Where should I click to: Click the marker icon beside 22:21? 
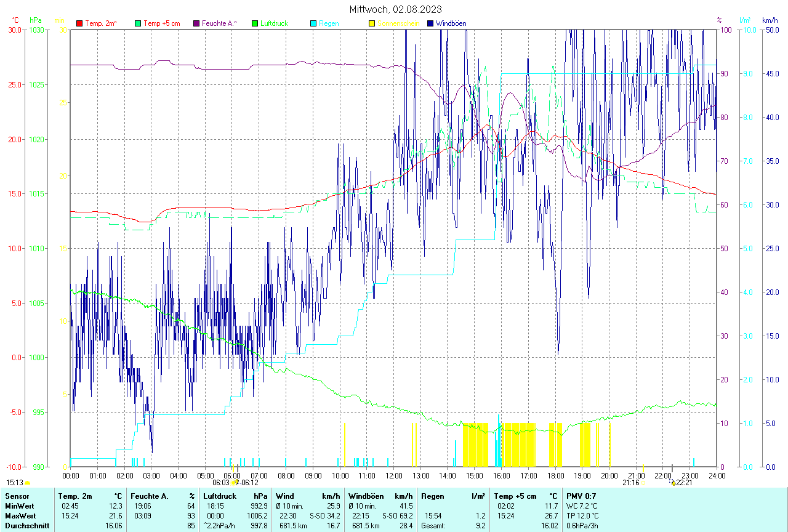[673, 483]
